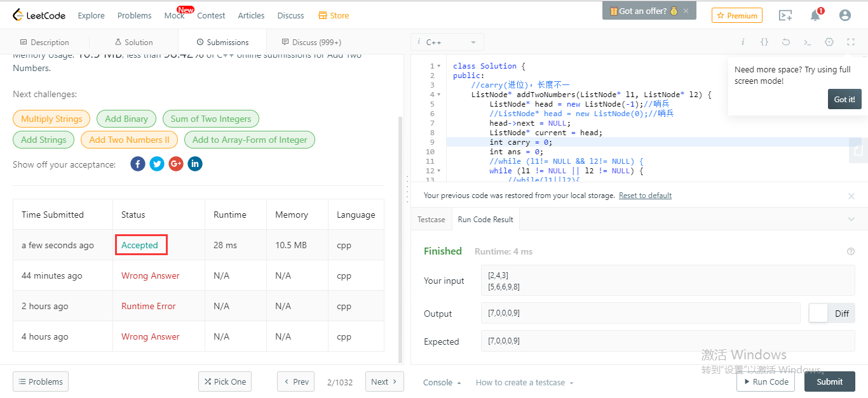Go to the previous problem with Prev

296,381
